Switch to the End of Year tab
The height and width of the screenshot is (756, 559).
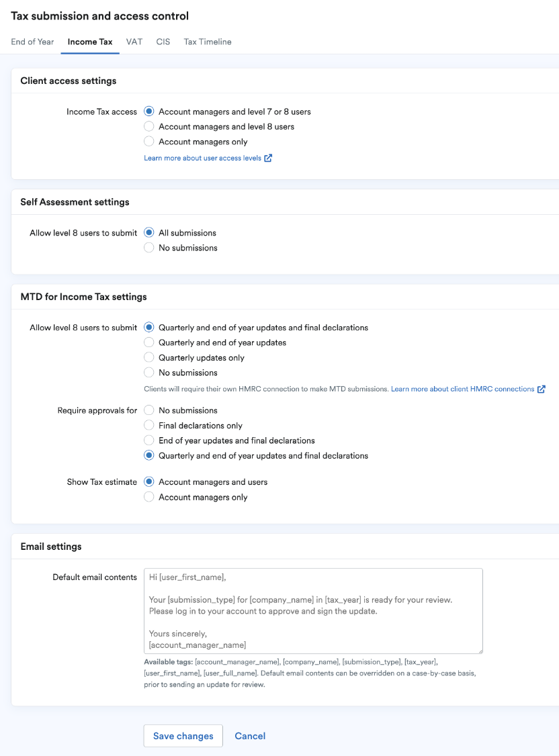pos(32,42)
